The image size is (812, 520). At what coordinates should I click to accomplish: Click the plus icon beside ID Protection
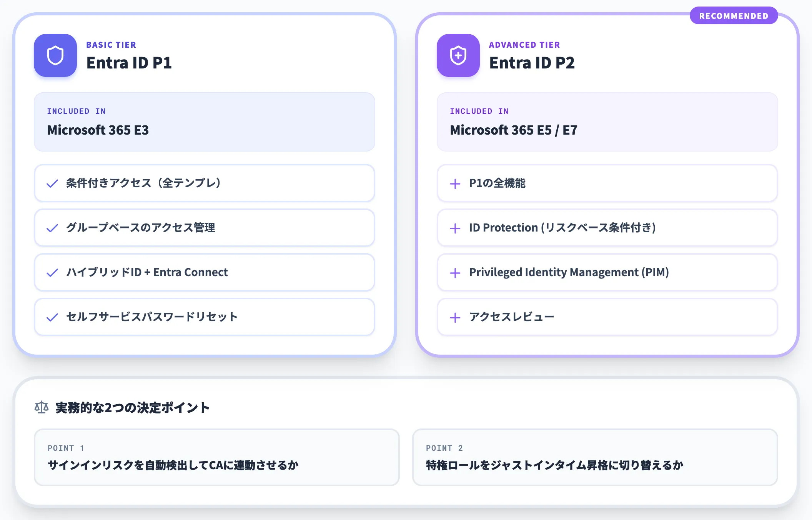[x=455, y=228]
